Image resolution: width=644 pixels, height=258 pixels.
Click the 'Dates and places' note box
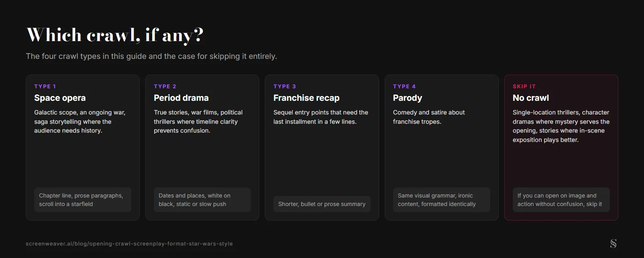tap(202, 200)
